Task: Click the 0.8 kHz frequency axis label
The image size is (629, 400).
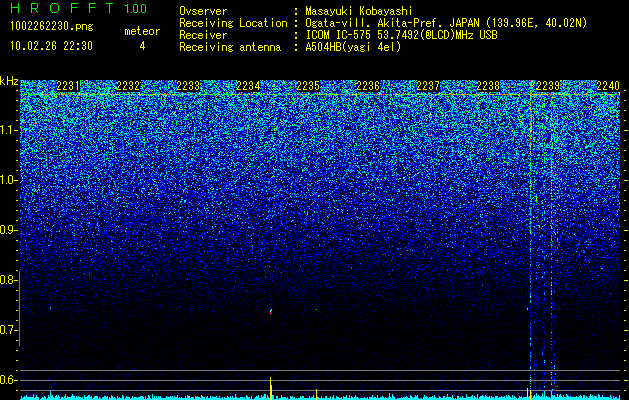Action: point(8,280)
